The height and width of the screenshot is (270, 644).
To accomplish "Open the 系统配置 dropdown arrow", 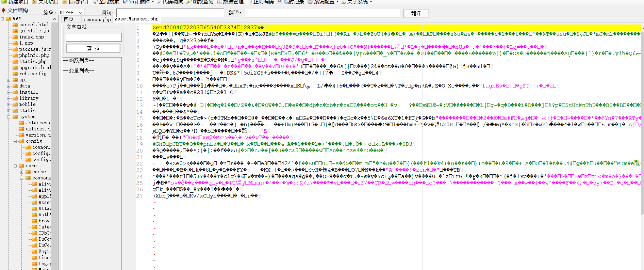I will 337,2.
